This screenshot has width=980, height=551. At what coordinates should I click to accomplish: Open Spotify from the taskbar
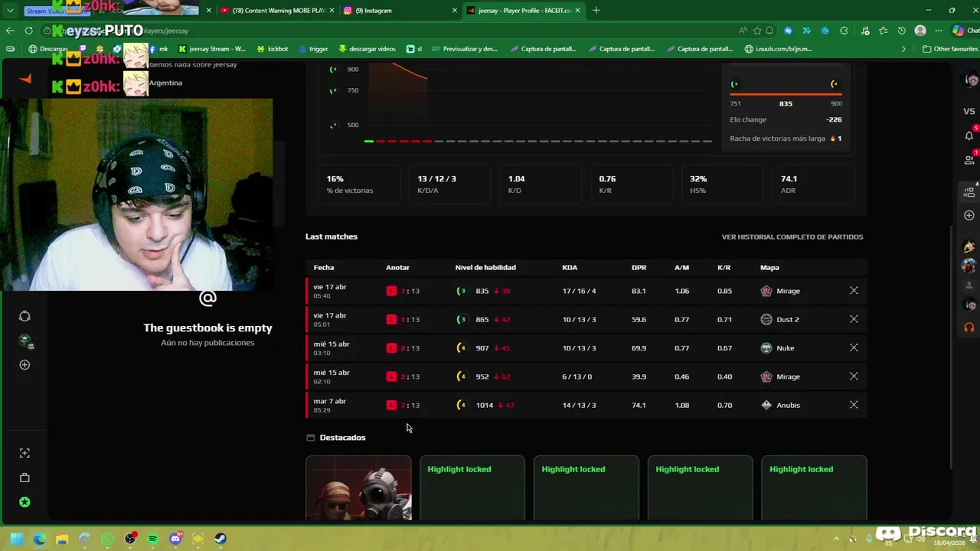coord(152,539)
